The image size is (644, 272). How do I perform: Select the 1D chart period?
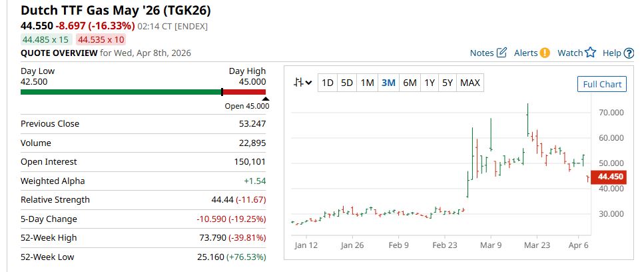tap(328, 83)
